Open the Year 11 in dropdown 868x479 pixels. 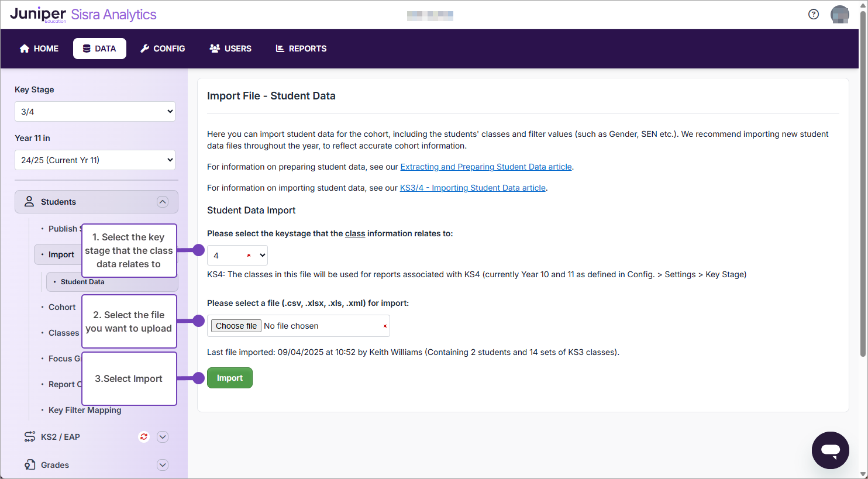[95, 160]
